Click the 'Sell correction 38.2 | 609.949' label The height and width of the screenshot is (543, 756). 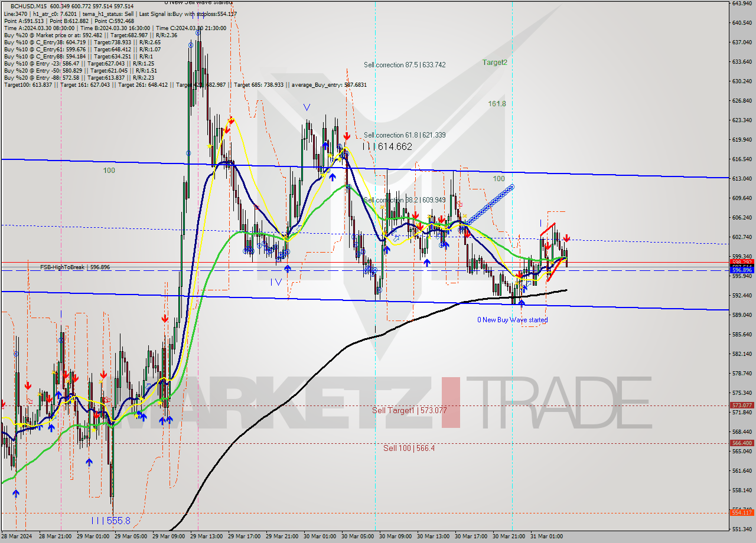click(405, 200)
